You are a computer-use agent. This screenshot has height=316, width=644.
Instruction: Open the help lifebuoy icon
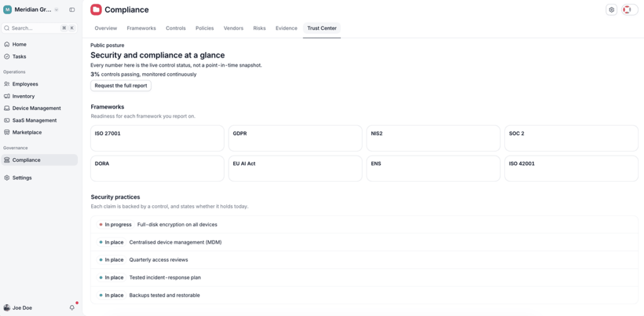[627, 10]
